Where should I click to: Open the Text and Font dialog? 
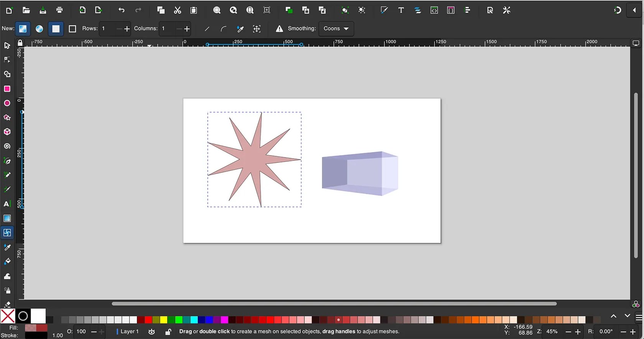(401, 10)
